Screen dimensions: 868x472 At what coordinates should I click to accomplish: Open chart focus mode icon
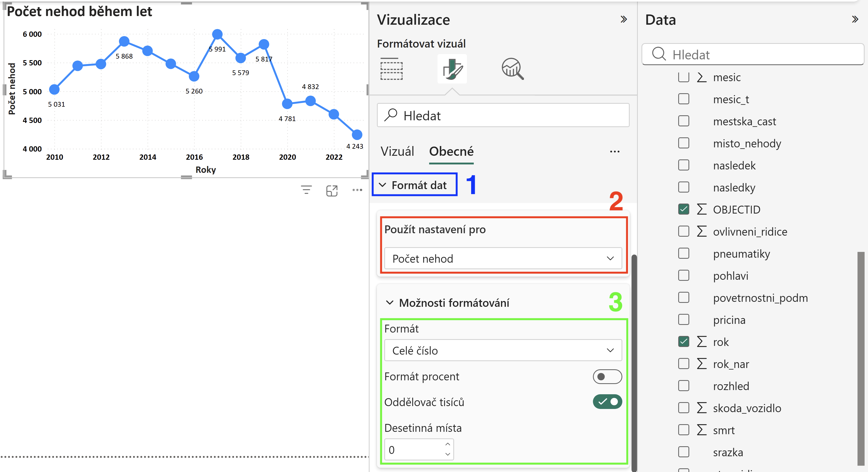tap(332, 191)
